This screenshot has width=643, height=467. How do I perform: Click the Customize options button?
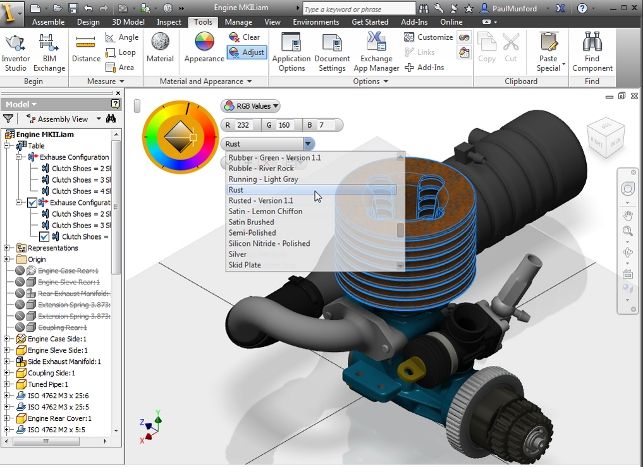pos(428,37)
